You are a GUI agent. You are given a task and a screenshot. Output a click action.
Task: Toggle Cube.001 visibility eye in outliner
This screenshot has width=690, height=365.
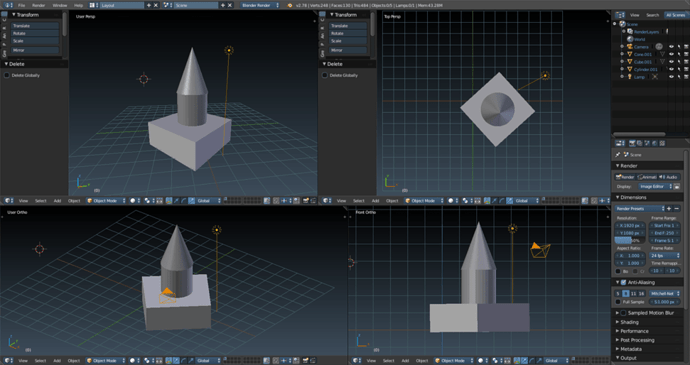(672, 62)
